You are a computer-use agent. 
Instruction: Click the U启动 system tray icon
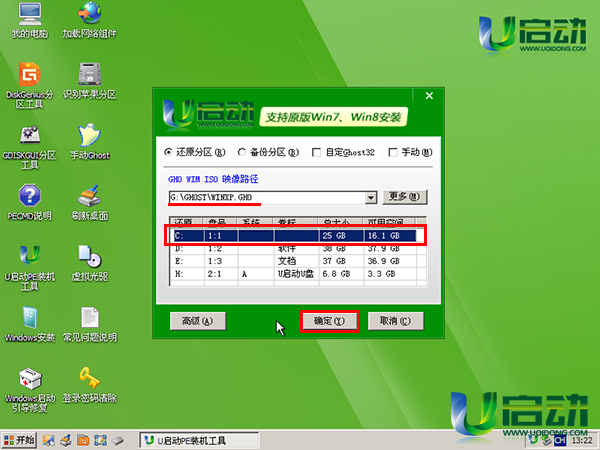pos(533,440)
